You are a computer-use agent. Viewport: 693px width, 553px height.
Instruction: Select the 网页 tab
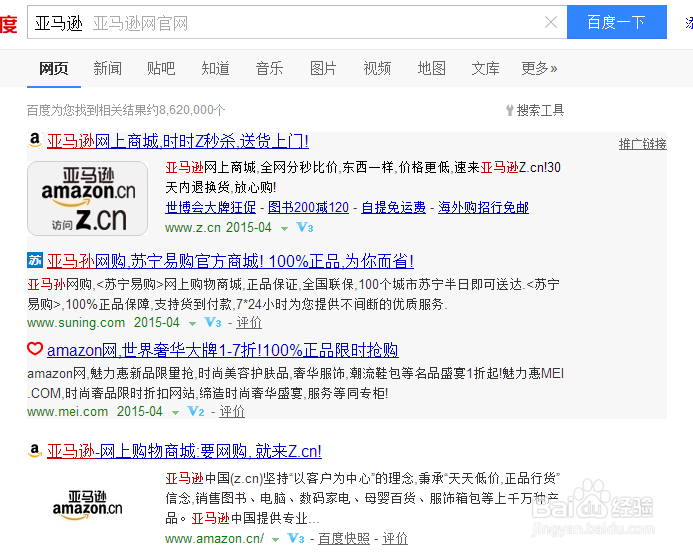coord(53,69)
